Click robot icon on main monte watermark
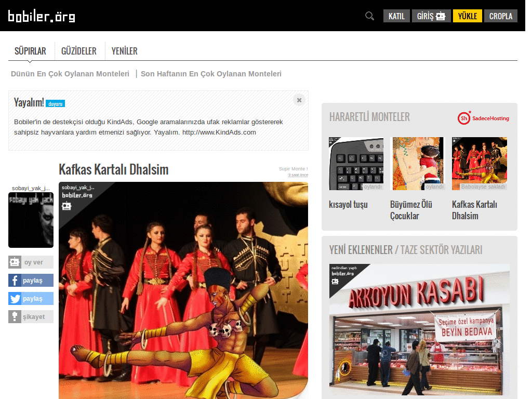 66,206
